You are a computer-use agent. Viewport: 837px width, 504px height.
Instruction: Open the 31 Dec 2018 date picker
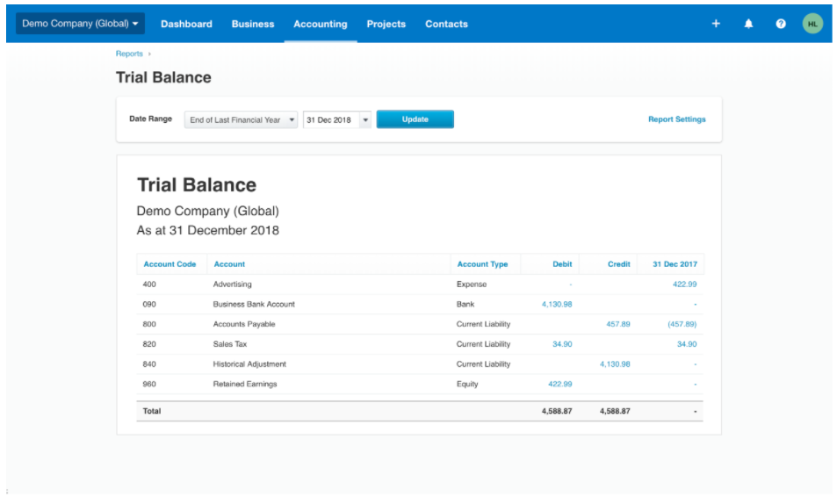click(337, 120)
